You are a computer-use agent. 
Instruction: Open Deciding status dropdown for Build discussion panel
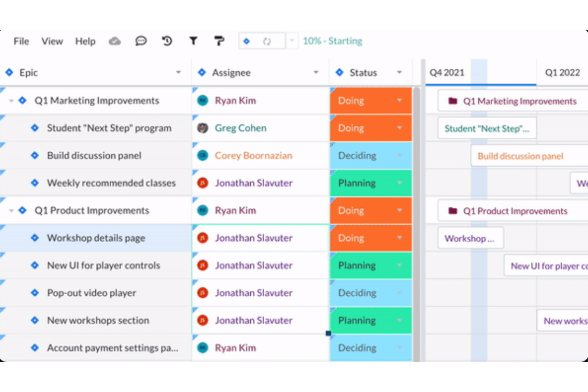(400, 155)
